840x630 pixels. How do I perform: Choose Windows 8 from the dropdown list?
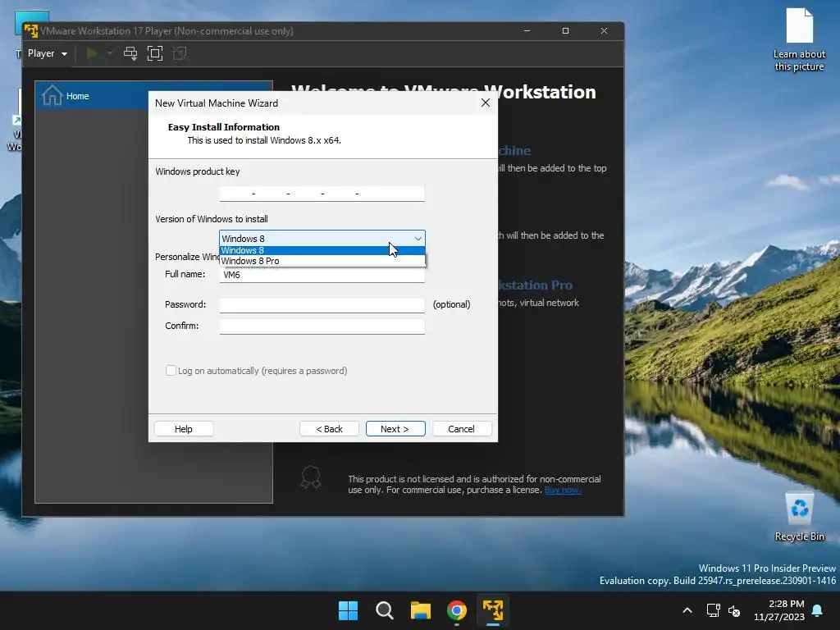tap(322, 250)
